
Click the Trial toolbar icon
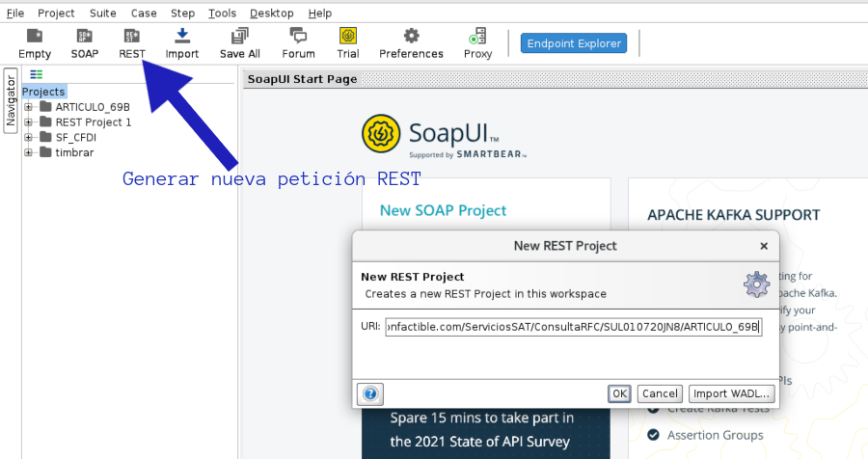pos(347,43)
